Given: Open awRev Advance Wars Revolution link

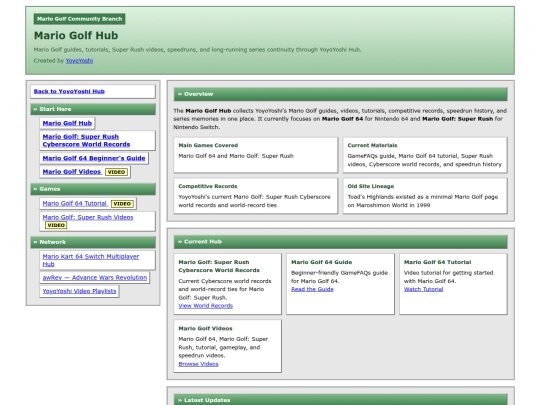Looking at the screenshot, I should 95,278.
